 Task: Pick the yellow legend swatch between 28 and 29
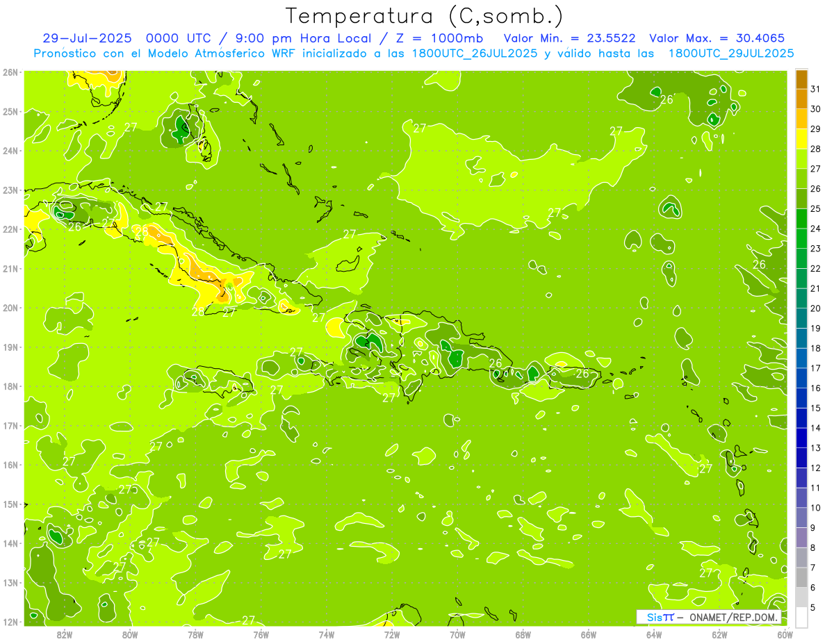[801, 139]
